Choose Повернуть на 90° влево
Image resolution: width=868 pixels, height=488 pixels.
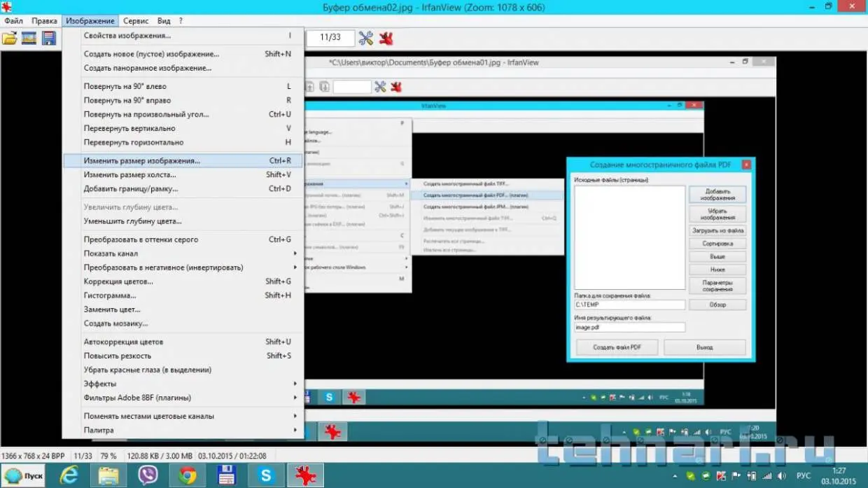click(x=183, y=86)
